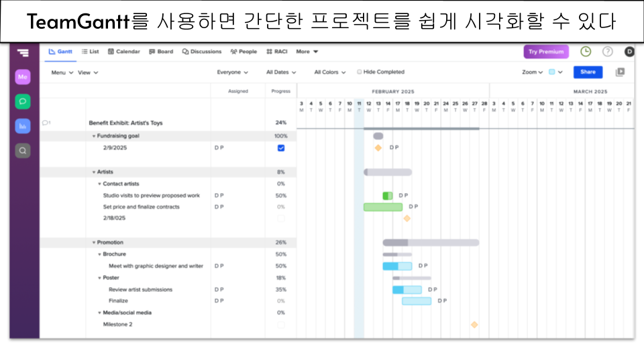Screen dimensions: 644x344
Task: Click the Try Premium button
Action: pyautogui.click(x=546, y=52)
